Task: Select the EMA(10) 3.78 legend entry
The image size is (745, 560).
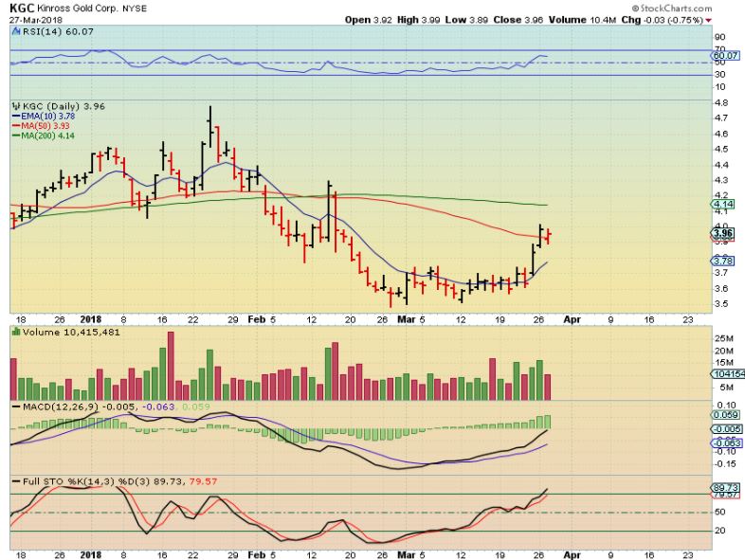Action: click(x=44, y=116)
